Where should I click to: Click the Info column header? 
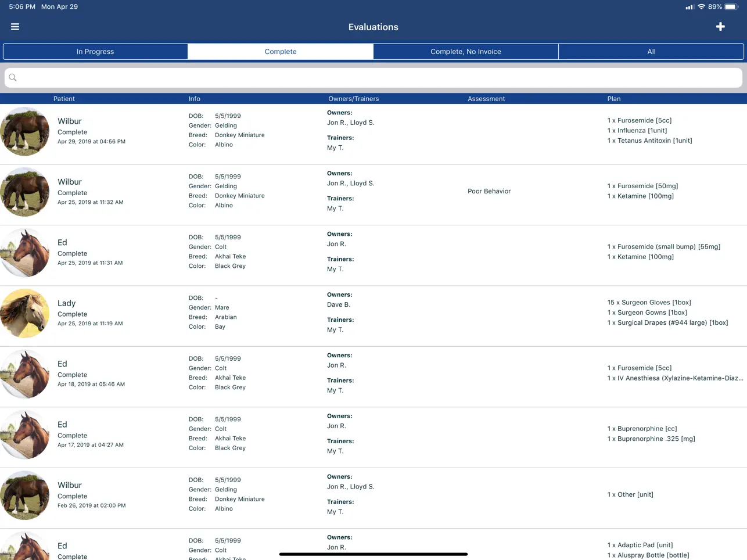(195, 99)
